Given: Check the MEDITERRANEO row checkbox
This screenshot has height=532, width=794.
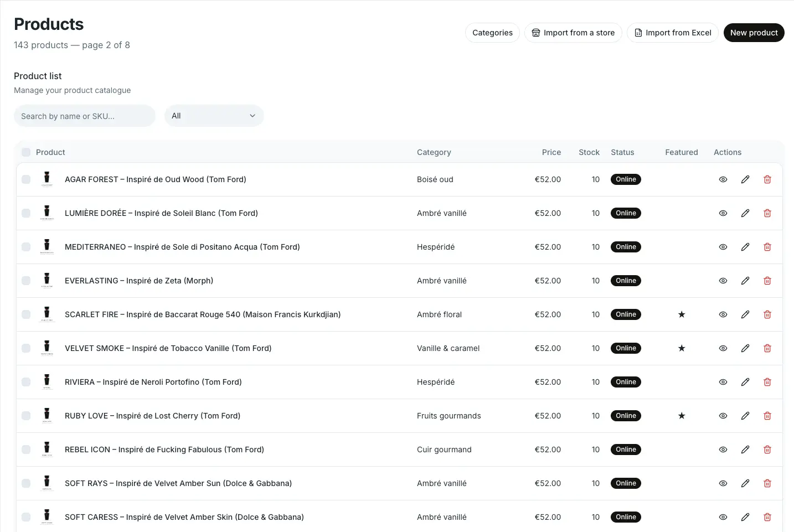Looking at the screenshot, I should pos(26,247).
